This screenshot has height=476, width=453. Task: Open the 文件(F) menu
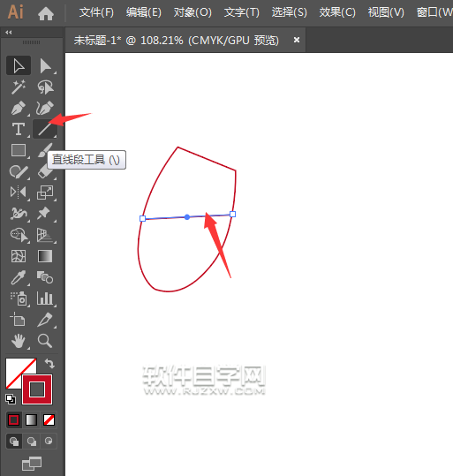[x=96, y=12]
